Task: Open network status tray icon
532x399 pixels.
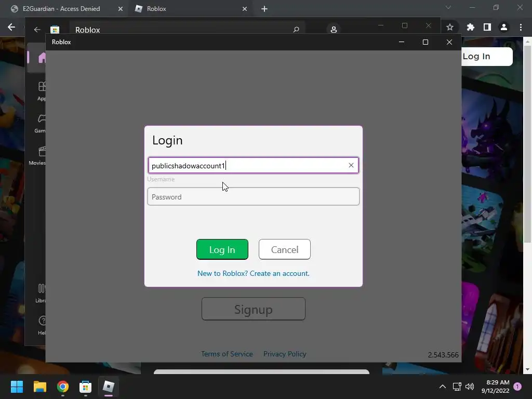Action: click(457, 387)
